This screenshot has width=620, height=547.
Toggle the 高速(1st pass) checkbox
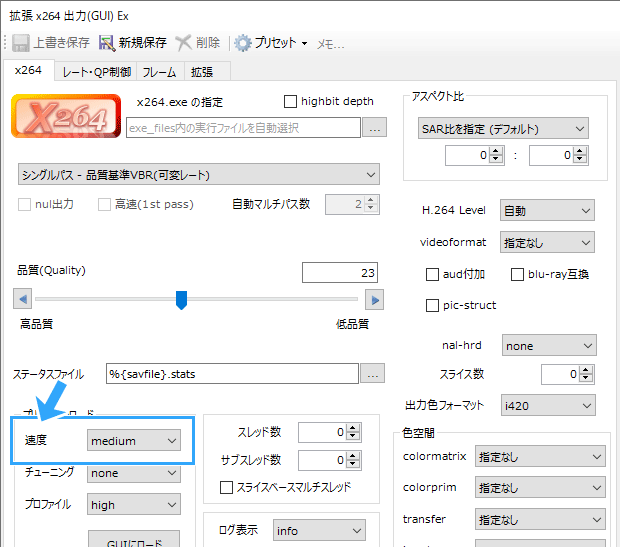pyautogui.click(x=104, y=204)
